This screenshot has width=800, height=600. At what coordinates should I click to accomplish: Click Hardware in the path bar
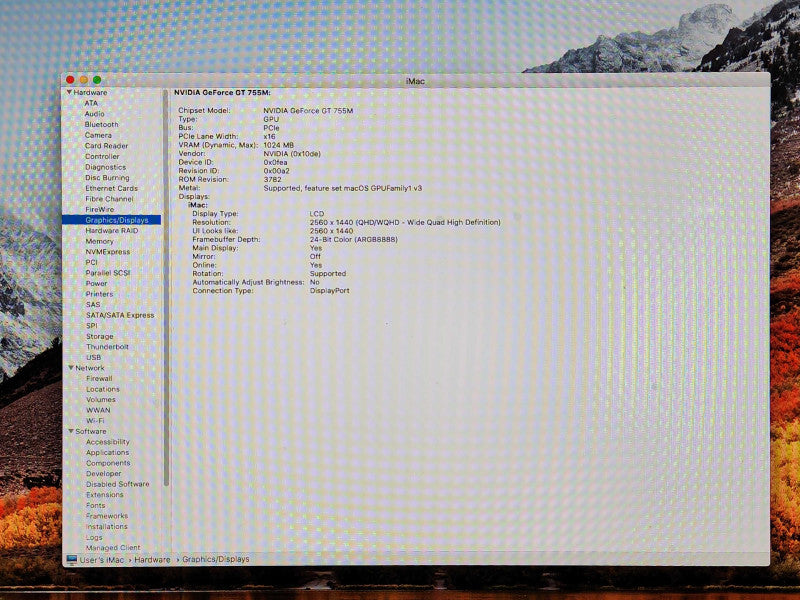tap(152, 560)
